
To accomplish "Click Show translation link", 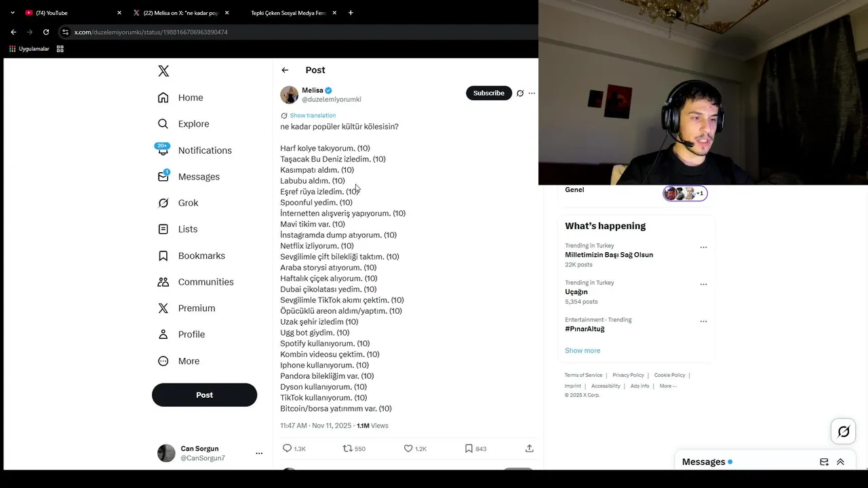I will tap(313, 115).
